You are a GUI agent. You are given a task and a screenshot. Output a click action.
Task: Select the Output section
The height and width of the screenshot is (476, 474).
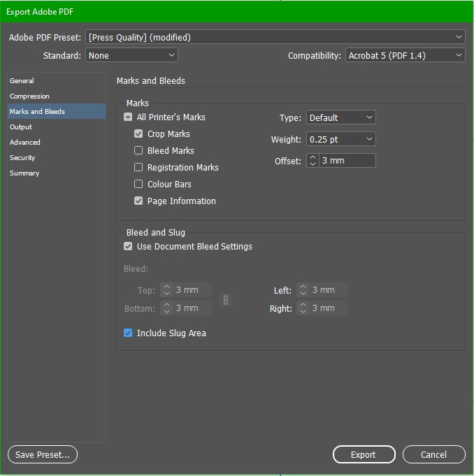57,127
